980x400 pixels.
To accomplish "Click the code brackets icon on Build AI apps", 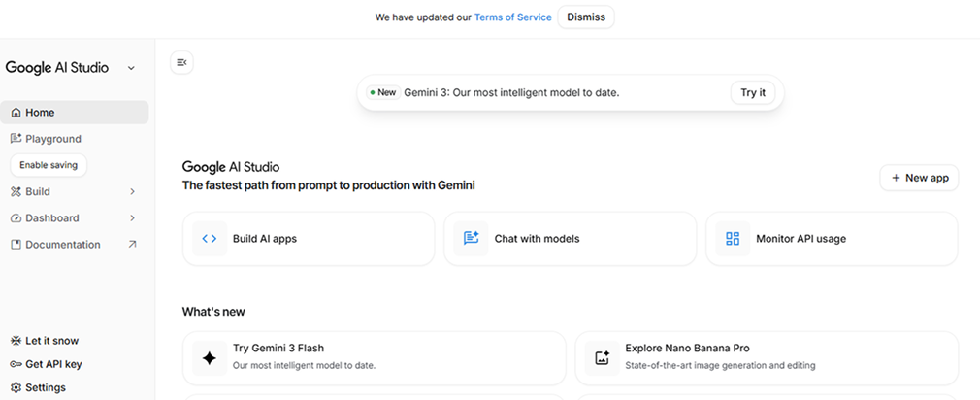I will [210, 239].
